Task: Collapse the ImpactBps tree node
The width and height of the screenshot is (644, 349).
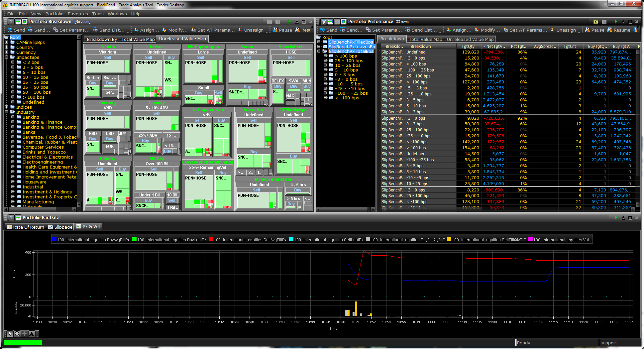Action: [7, 57]
